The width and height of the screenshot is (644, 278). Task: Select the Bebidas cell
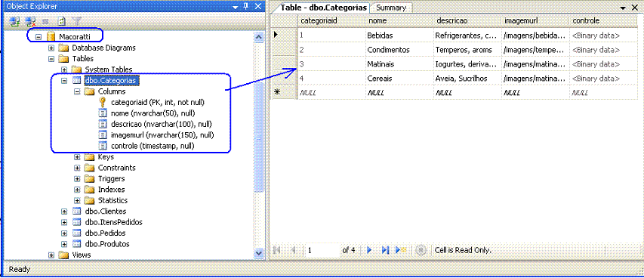[399, 36]
